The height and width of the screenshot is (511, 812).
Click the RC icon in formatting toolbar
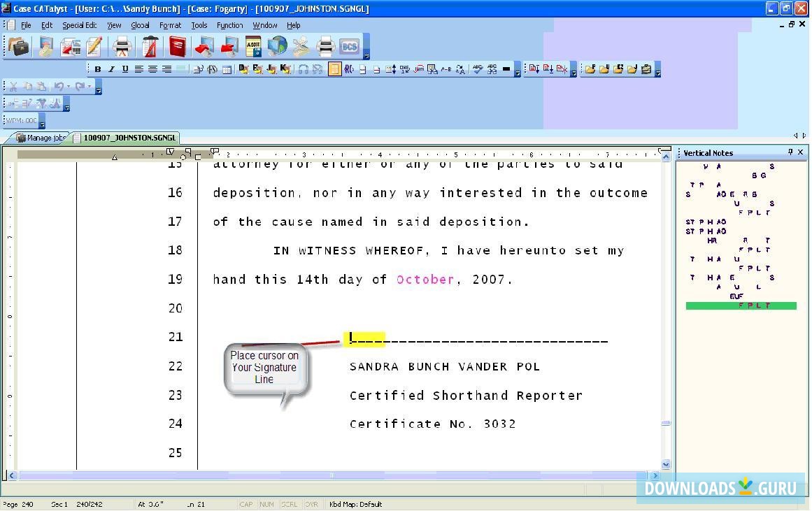point(349,69)
